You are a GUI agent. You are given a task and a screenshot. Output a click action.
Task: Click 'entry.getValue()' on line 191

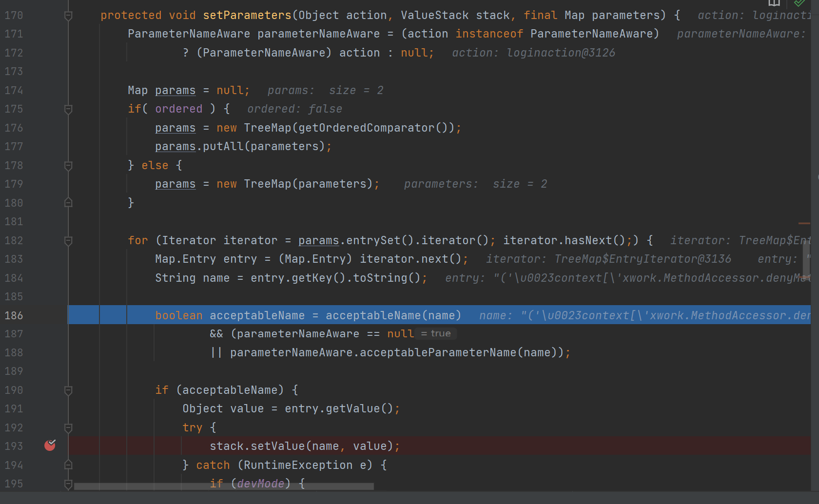point(339,408)
